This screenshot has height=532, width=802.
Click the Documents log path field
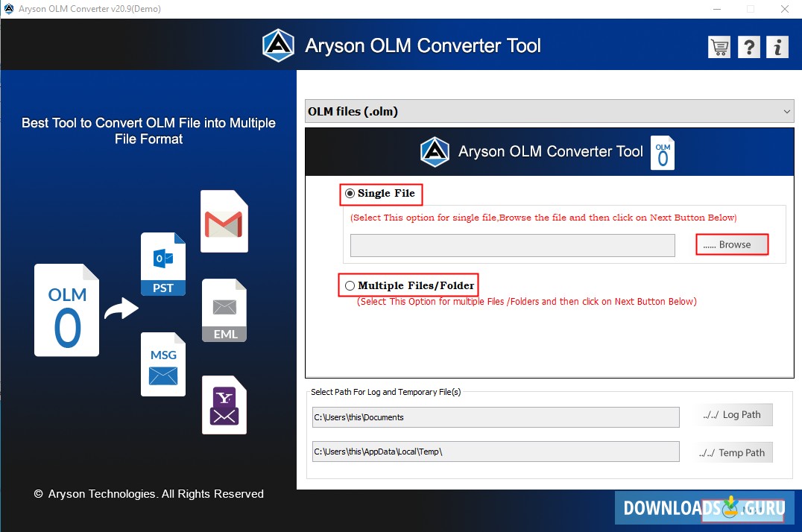494,417
